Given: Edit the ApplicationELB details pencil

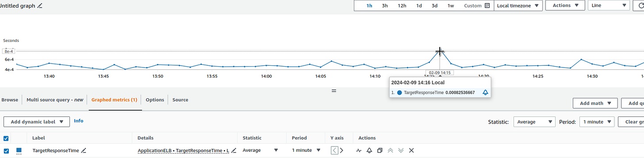Looking at the screenshot, I should [234, 150].
